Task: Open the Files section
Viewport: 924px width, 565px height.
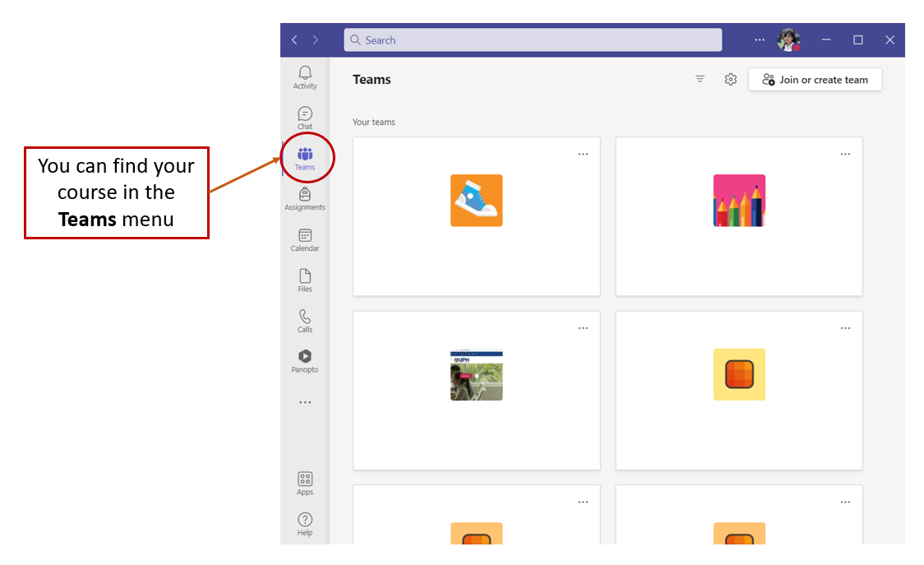Action: pyautogui.click(x=305, y=280)
